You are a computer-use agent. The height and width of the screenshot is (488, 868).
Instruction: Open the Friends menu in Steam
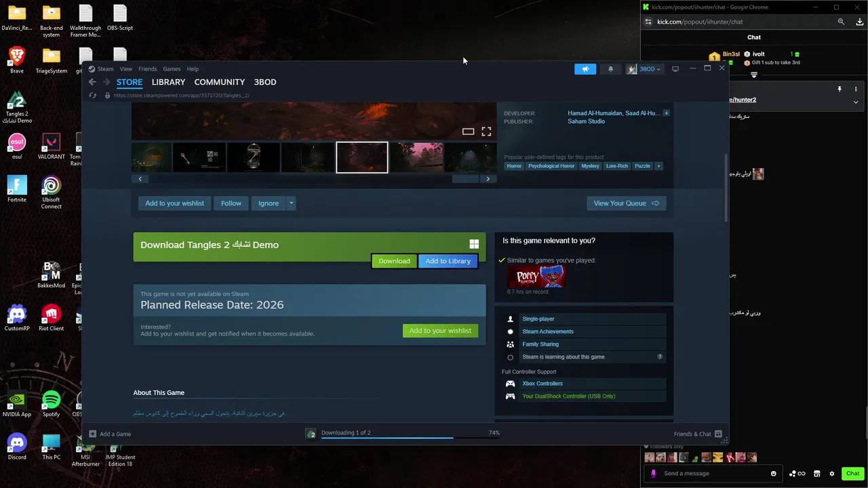coord(147,69)
